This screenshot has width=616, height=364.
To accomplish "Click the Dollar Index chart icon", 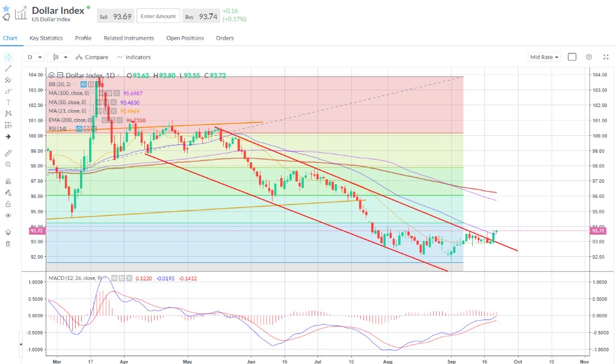I will 21,13.
